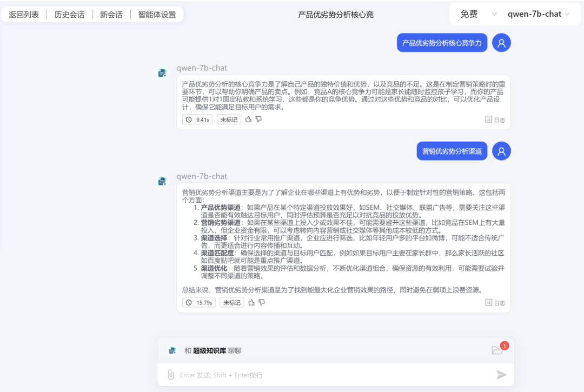
Task: Click bot avatar icon of second qwen-7b-chat reply
Action: [x=162, y=181]
